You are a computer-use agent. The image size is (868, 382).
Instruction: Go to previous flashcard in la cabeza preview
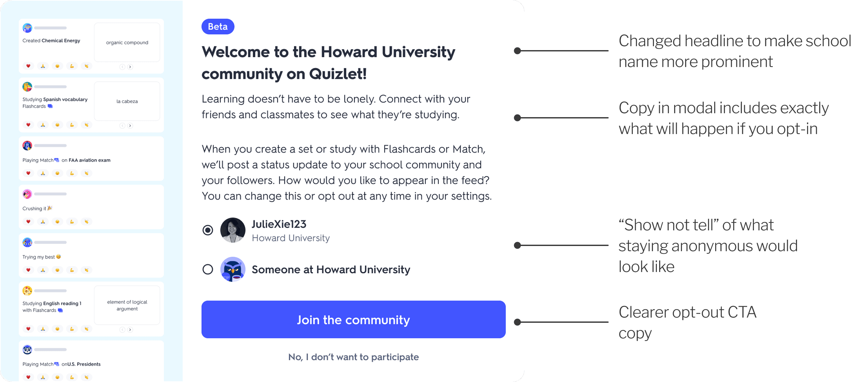coord(122,126)
